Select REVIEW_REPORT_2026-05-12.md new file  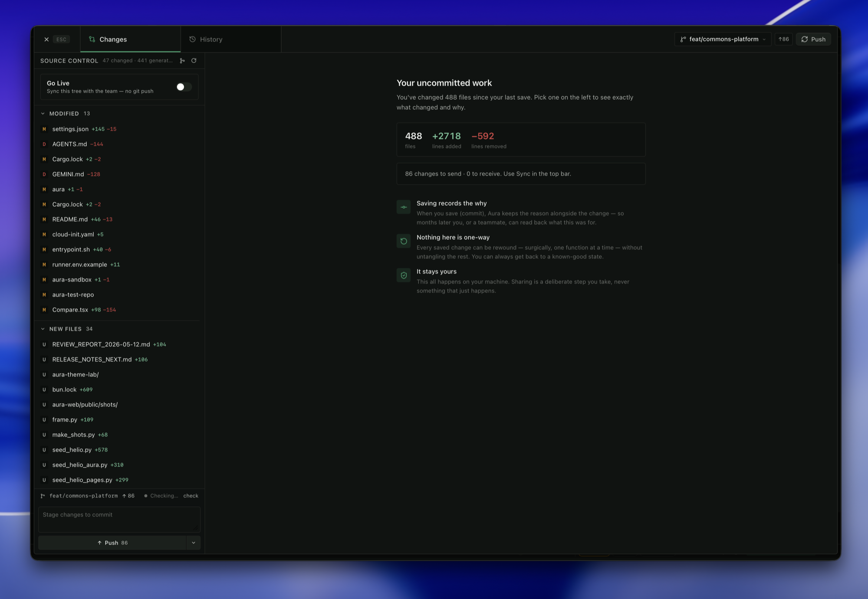119,344
